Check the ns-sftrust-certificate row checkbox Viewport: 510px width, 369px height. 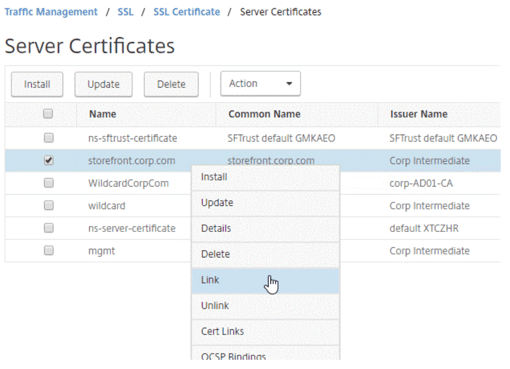pyautogui.click(x=49, y=138)
